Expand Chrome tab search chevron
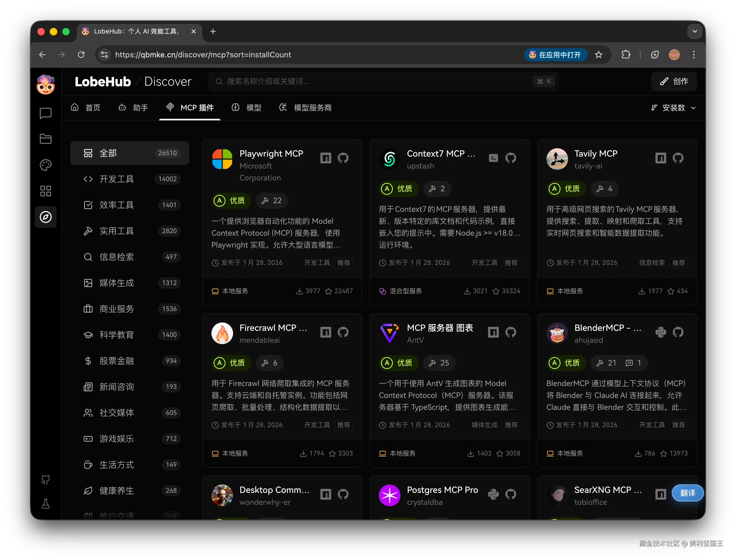Viewport: 736px width, 560px height. 695,31
